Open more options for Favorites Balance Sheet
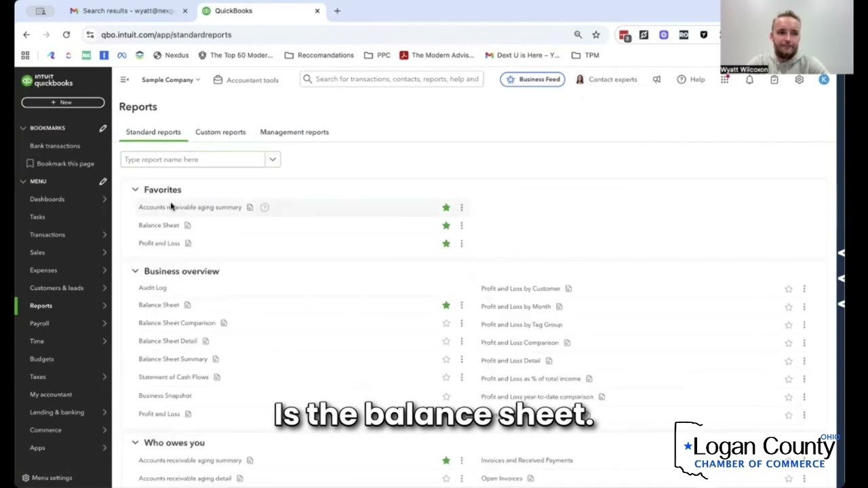Screen dimensions: 868x488 462,225
